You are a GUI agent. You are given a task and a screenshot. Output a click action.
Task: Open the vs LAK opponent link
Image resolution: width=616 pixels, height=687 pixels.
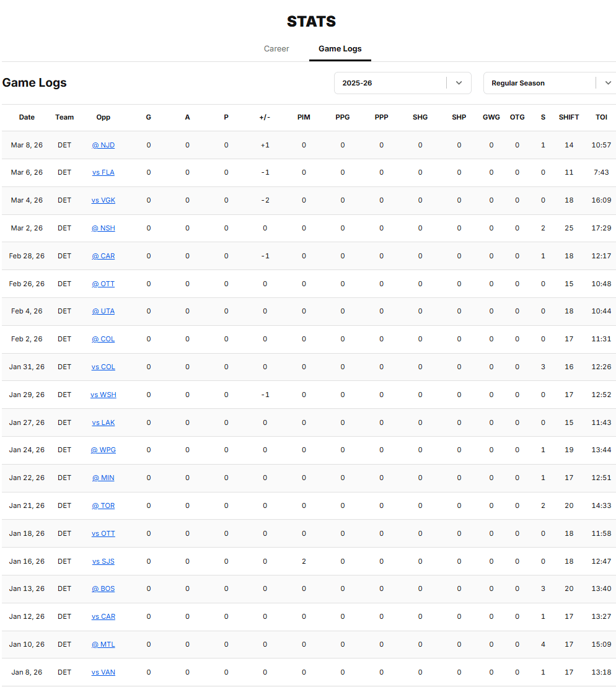[x=103, y=422]
